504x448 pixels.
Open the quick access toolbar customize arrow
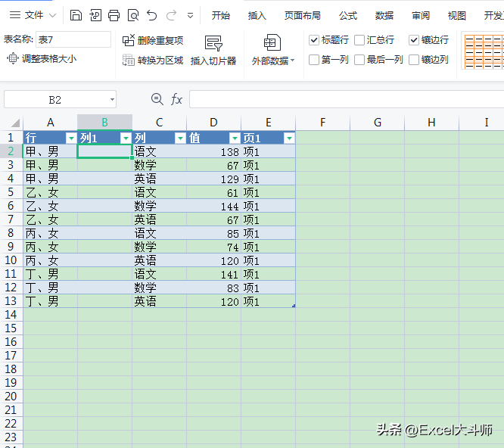pos(190,15)
